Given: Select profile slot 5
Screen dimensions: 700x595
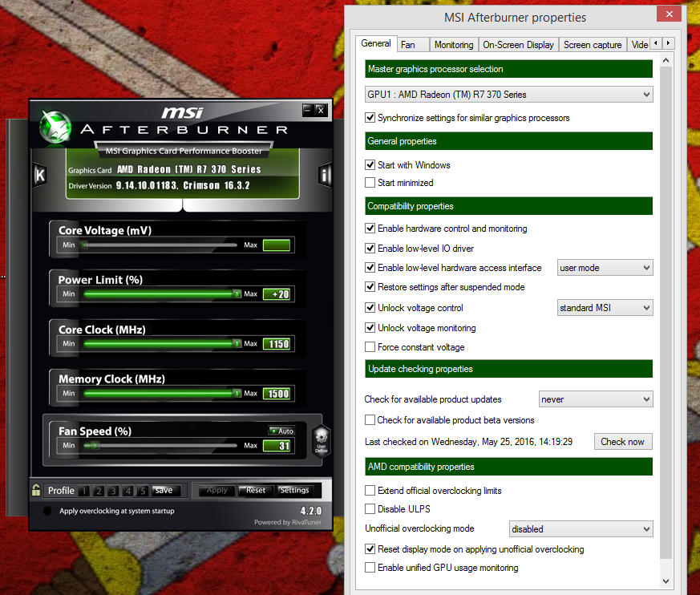Looking at the screenshot, I should click(x=143, y=491).
